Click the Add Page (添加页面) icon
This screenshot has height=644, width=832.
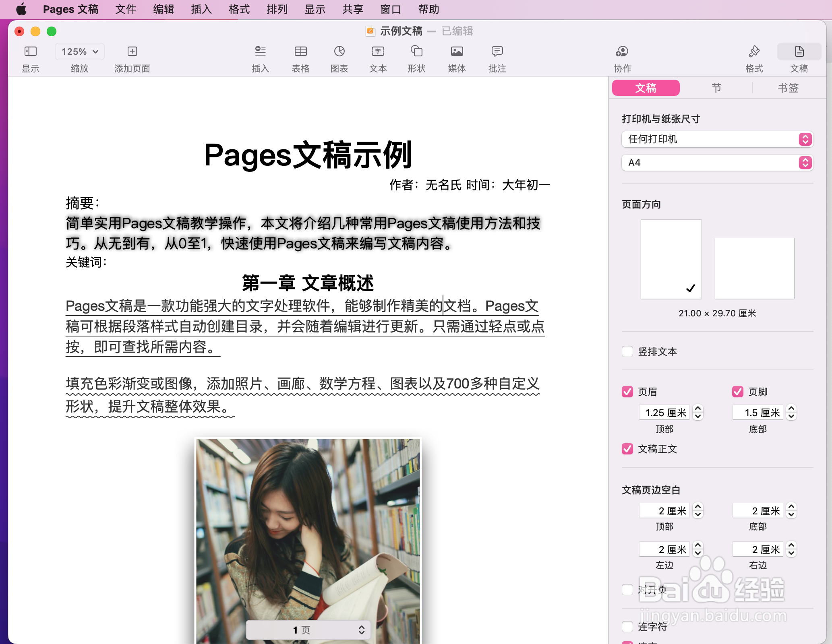(132, 51)
